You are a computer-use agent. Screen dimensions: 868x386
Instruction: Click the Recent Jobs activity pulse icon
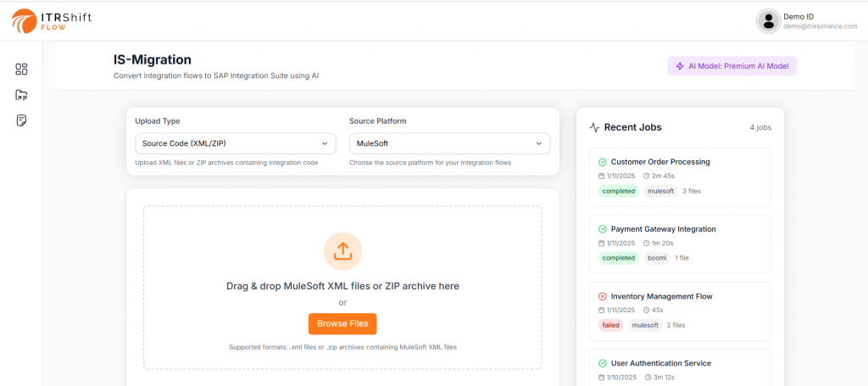tap(594, 127)
